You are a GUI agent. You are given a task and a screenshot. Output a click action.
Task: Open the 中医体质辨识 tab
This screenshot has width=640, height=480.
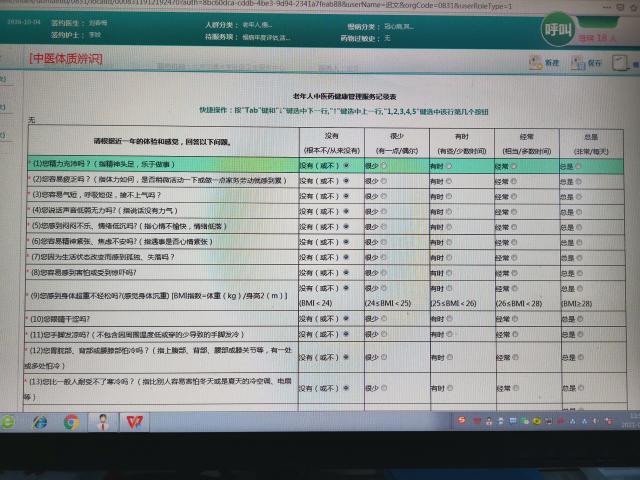66,60
